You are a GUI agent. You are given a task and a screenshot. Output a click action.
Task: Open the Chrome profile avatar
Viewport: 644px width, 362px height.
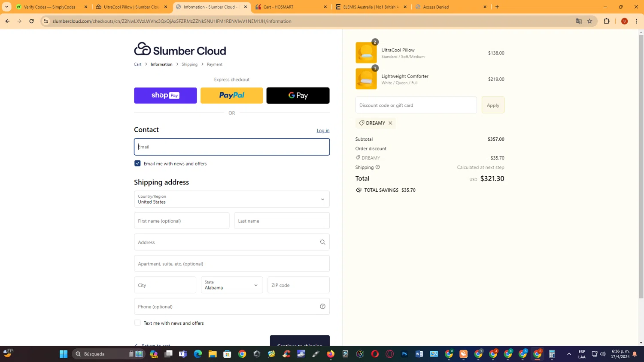coord(625,21)
